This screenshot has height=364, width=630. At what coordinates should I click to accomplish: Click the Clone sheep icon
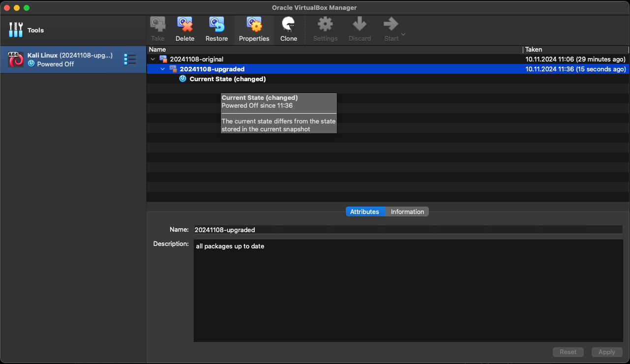tap(289, 25)
